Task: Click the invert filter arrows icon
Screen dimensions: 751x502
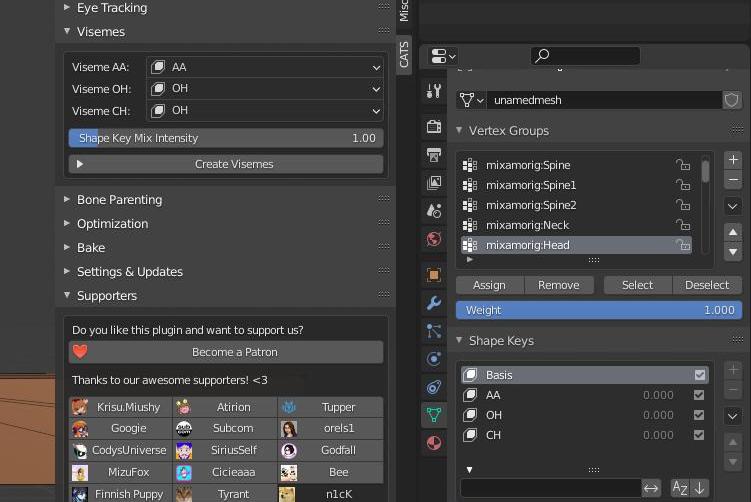Action: click(651, 488)
